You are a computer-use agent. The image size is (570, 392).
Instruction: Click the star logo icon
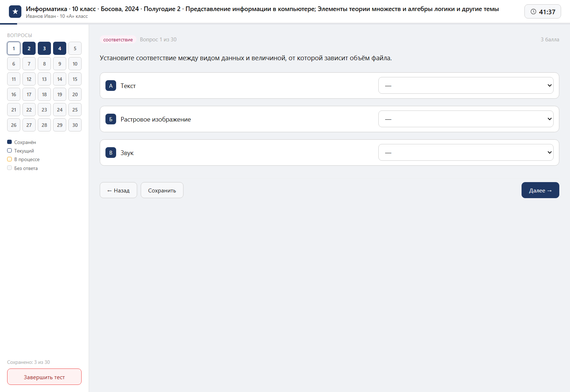pos(15,12)
